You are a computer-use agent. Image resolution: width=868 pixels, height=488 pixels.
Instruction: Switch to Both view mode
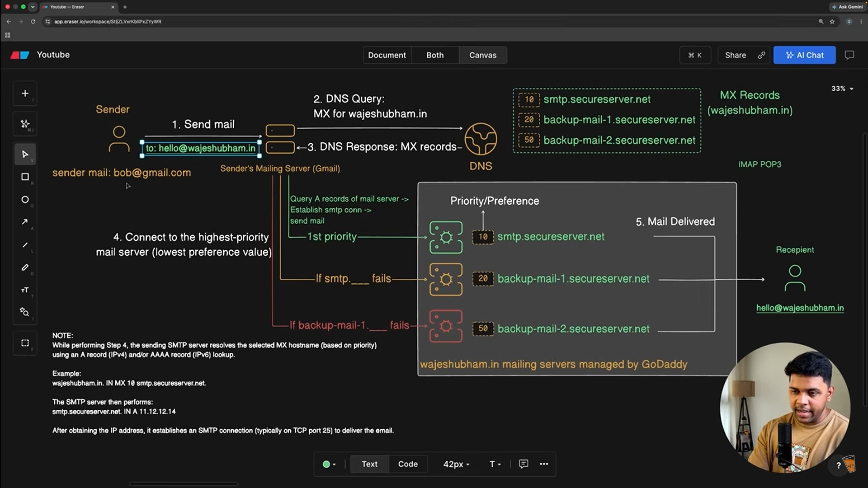click(x=435, y=55)
